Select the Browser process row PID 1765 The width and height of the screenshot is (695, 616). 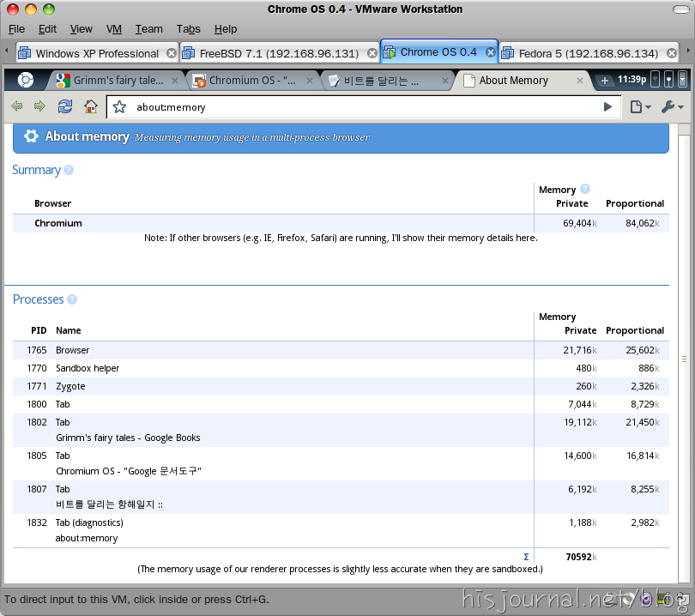pos(341,350)
